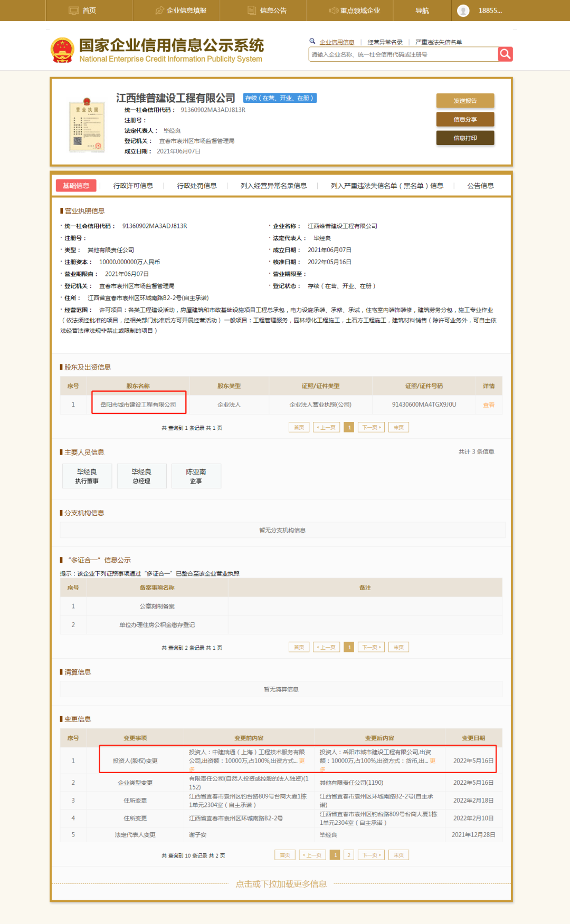Open 导航 in top navigation
The width and height of the screenshot is (570, 924).
point(422,11)
